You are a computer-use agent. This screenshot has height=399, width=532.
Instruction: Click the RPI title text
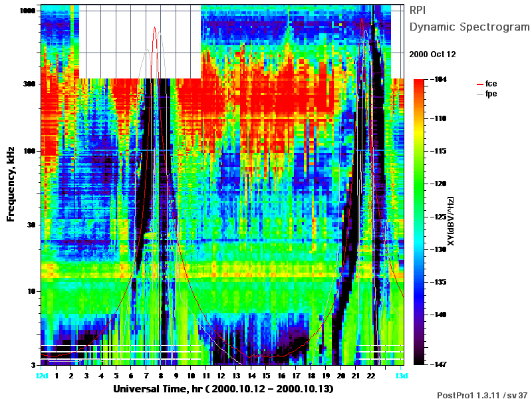418,10
